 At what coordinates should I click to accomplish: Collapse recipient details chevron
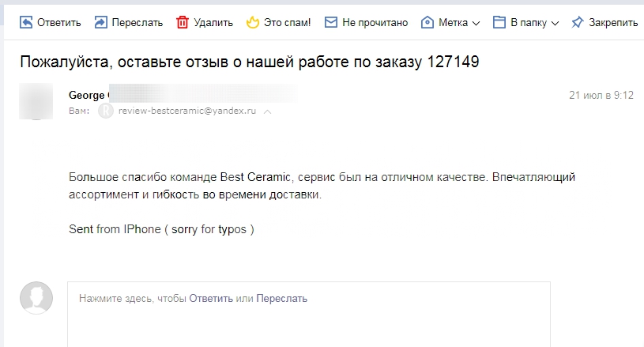pos(267,111)
